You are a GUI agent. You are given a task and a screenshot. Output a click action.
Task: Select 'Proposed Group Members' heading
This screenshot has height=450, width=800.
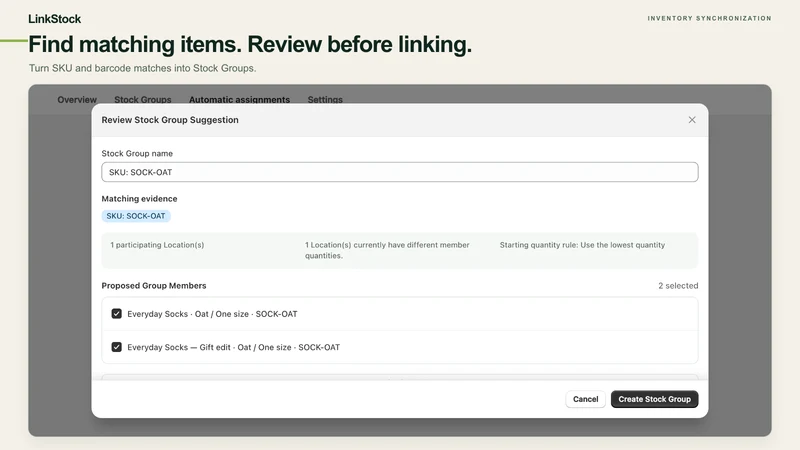(154, 286)
